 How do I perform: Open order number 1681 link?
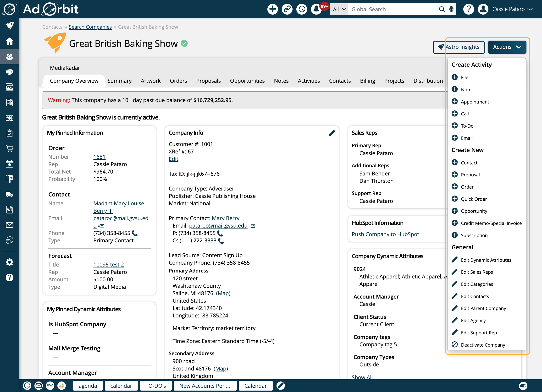99,157
